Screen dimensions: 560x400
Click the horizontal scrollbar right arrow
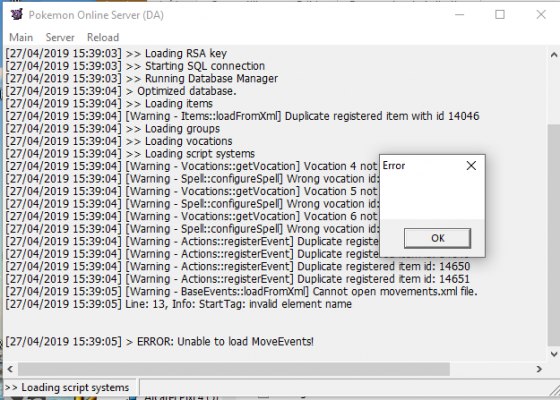tap(539, 369)
